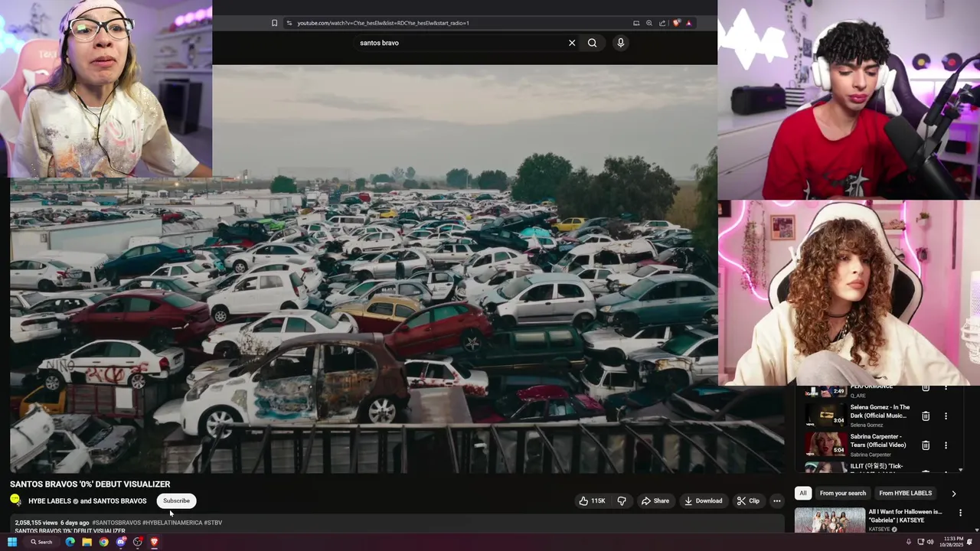Start voice search with microphone icon
This screenshot has height=551, width=980.
coord(621,43)
